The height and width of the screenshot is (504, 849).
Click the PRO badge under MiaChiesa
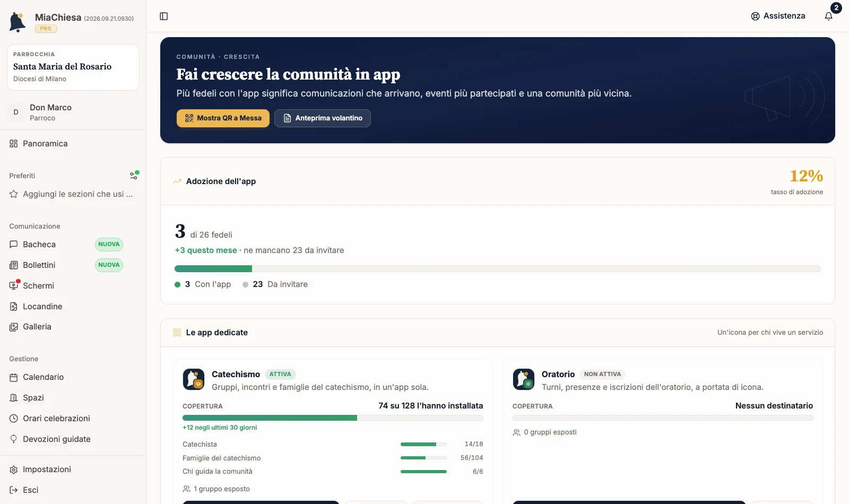(x=46, y=29)
